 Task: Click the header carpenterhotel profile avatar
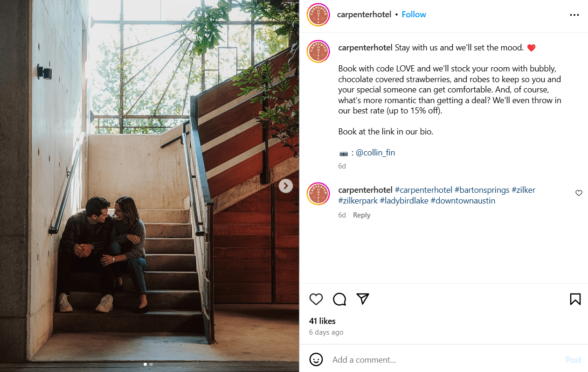[318, 15]
